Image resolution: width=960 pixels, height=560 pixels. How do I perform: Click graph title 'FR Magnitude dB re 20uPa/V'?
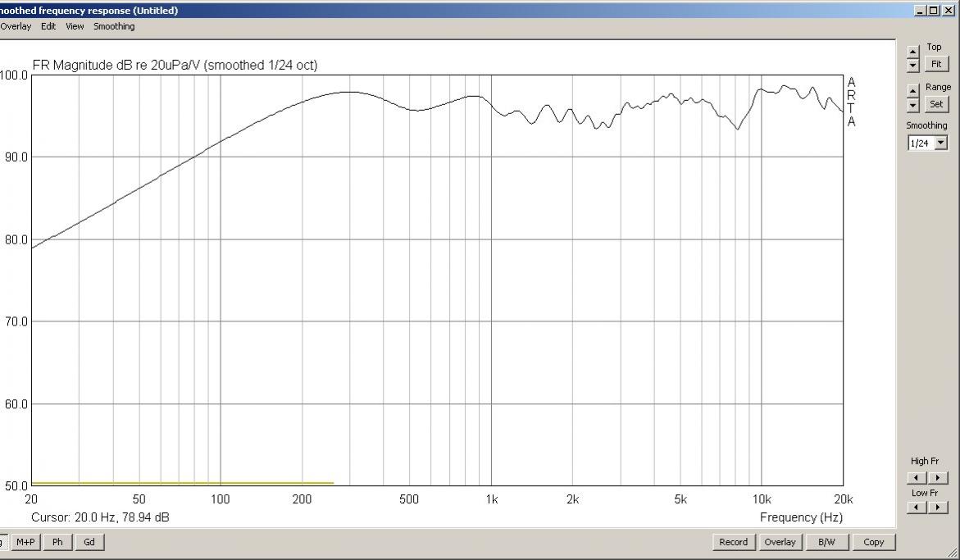[117, 65]
